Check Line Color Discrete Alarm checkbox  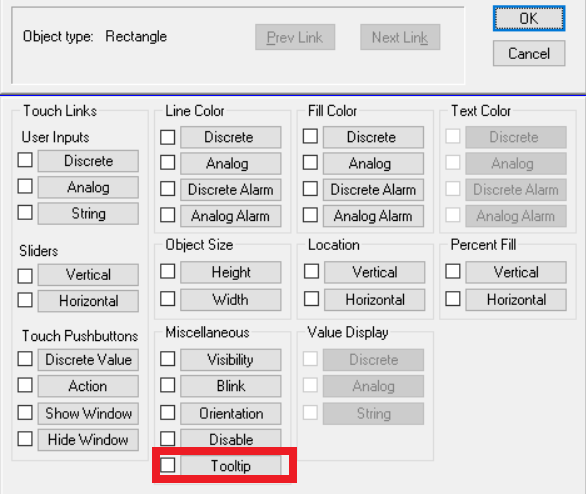(x=167, y=189)
